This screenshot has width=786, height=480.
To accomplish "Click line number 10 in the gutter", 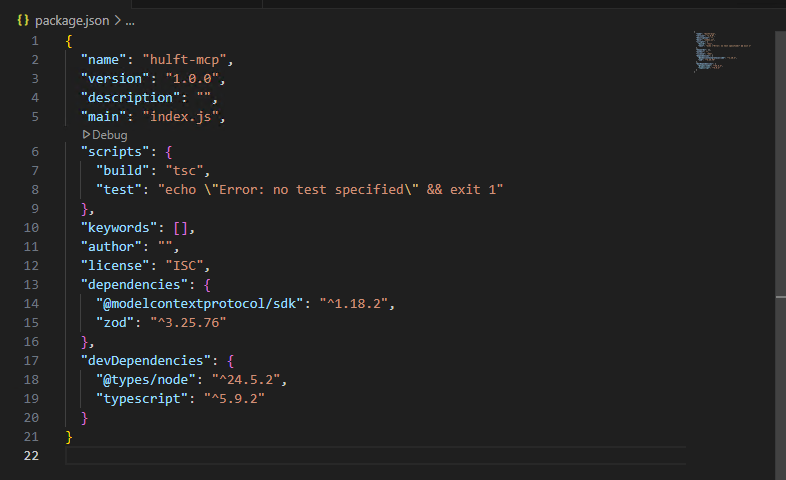I will (31, 228).
